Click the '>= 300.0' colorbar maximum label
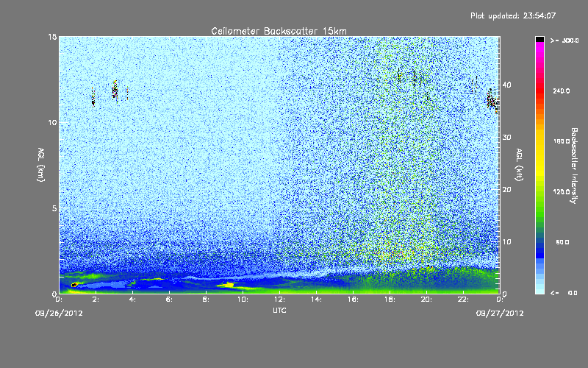Screen dimensions: 588x368 [564, 40]
